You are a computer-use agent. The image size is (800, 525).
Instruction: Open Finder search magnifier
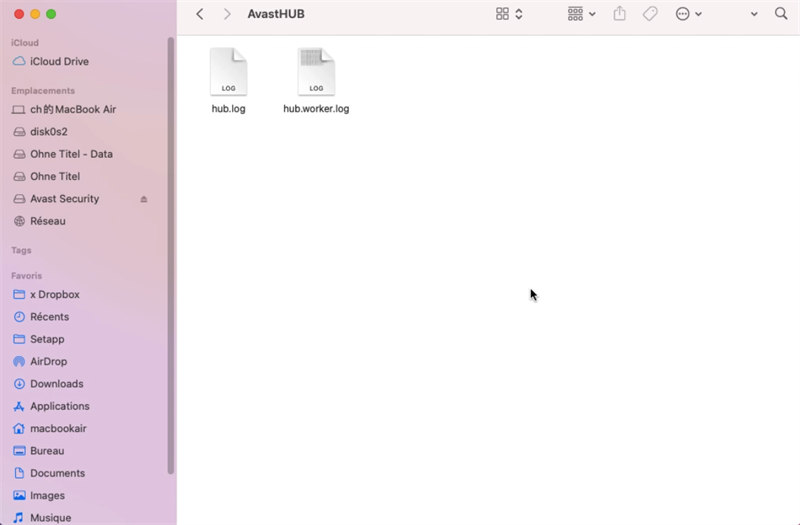click(781, 14)
